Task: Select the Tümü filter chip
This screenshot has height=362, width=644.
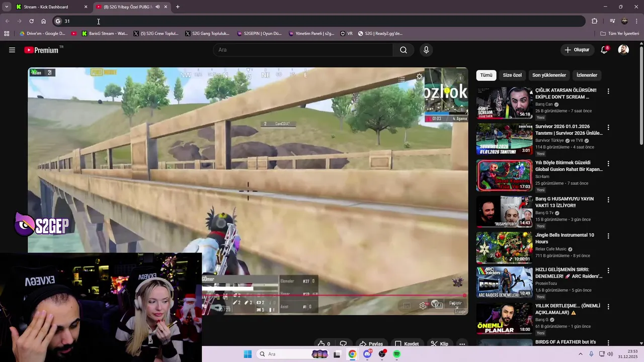Action: 486,75
